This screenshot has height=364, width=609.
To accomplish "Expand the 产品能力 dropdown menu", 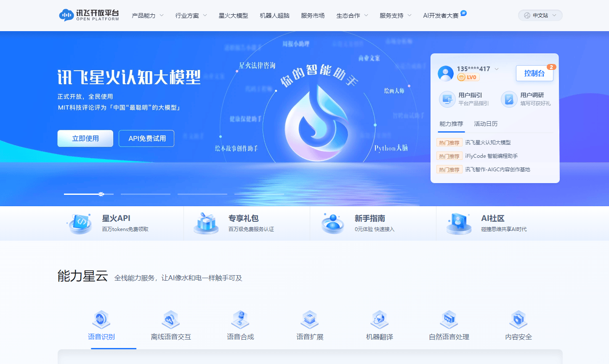I will coord(148,16).
